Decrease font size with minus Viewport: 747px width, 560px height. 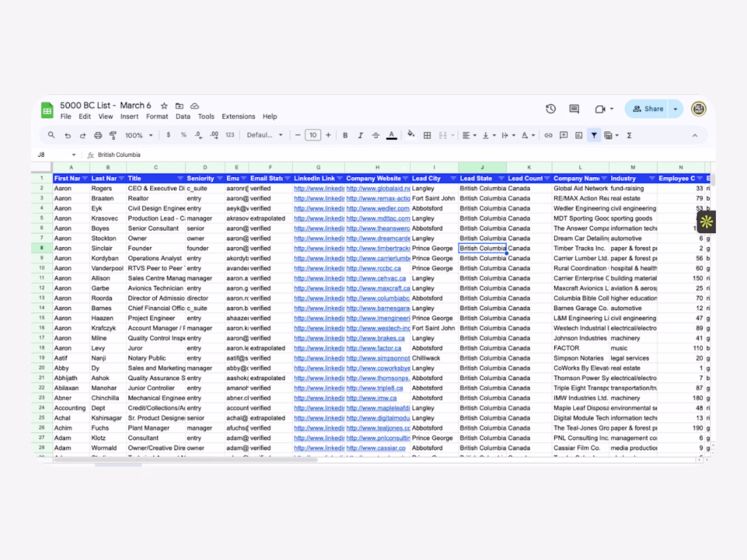pos(297,135)
